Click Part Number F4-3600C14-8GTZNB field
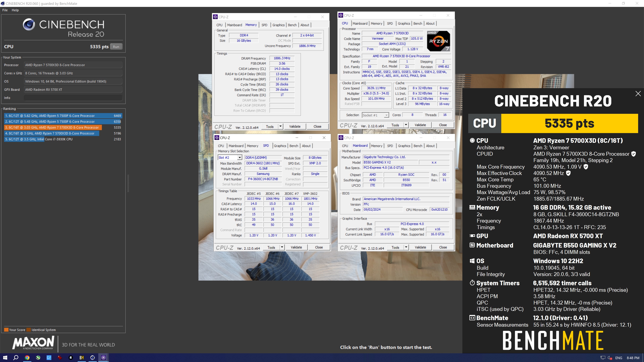644x362 pixels. pos(263,179)
